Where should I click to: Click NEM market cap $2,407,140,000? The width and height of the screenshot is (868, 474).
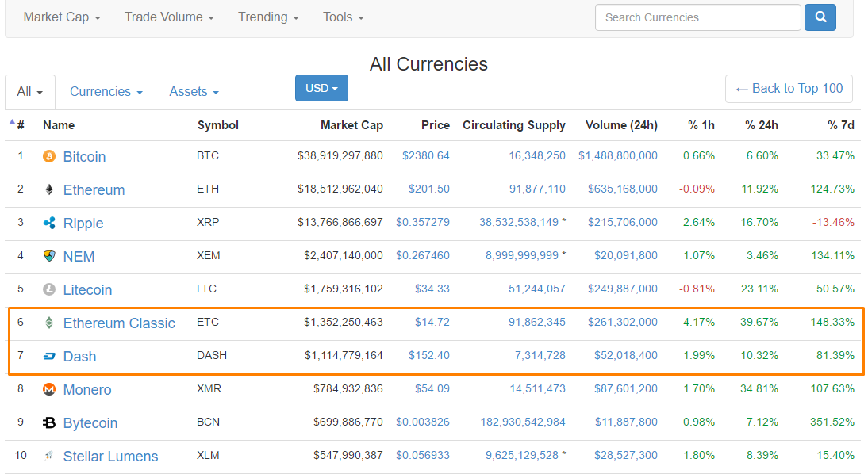point(344,255)
